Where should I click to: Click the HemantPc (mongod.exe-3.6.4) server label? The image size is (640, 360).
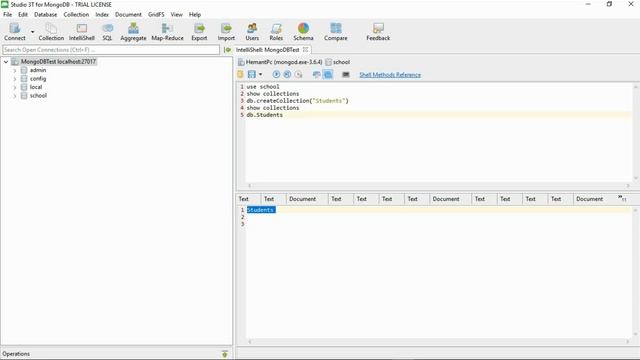pyautogui.click(x=284, y=62)
